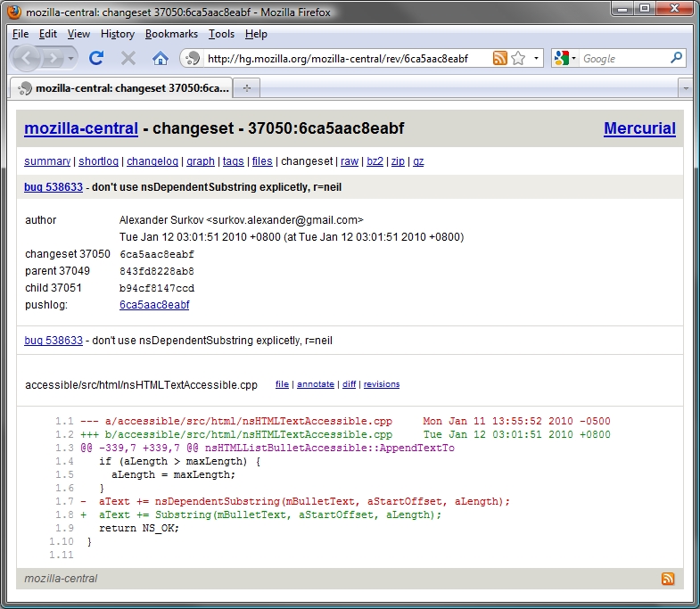Open the History menu
The width and height of the screenshot is (700, 609).
[x=118, y=34]
